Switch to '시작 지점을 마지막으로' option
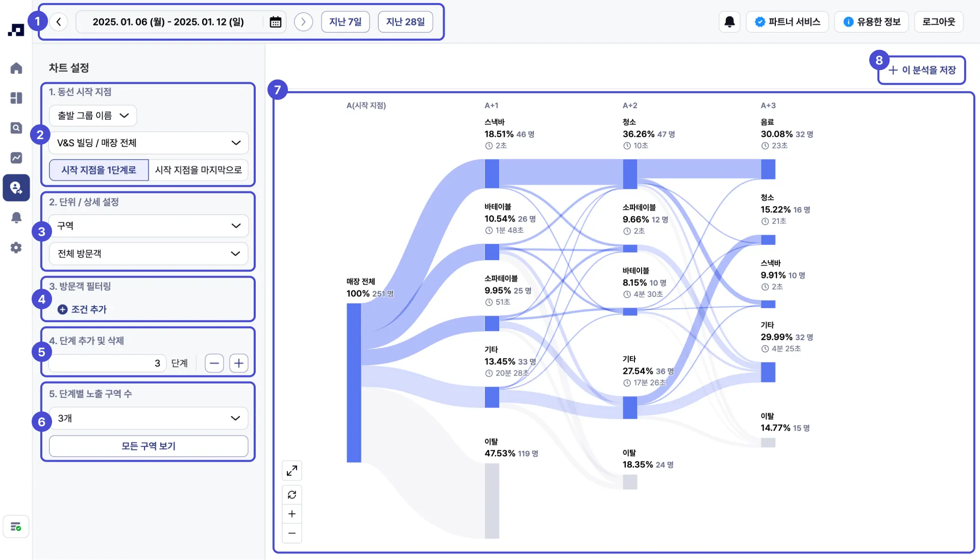This screenshot has height=560, width=980. (x=198, y=170)
